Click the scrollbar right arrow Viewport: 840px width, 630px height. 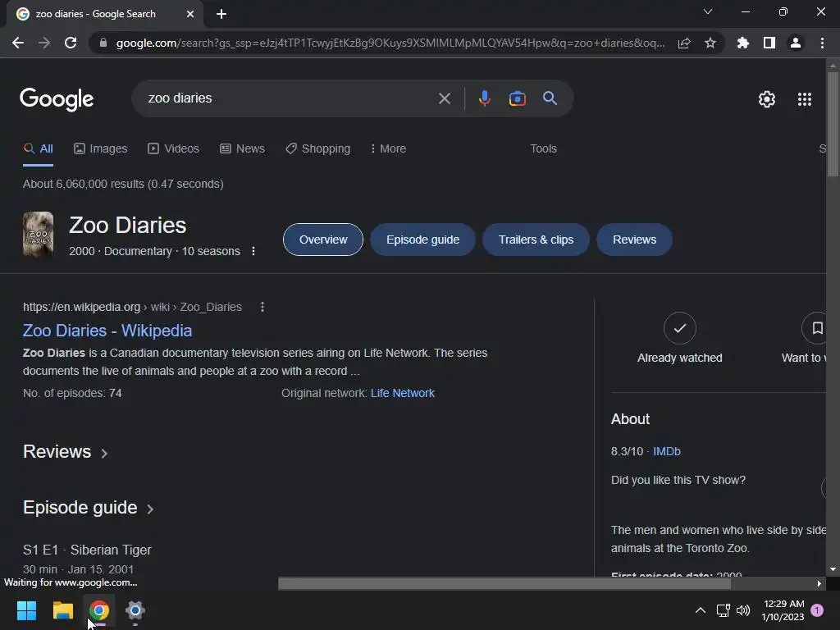click(x=819, y=583)
